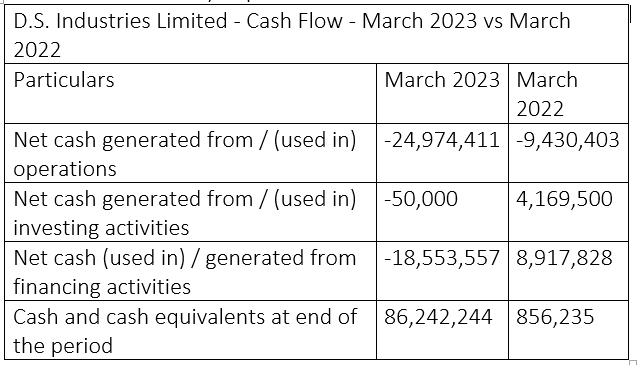Screen dimensions: 638x365
Task: Select the investing activities row label
Action: 190,212
